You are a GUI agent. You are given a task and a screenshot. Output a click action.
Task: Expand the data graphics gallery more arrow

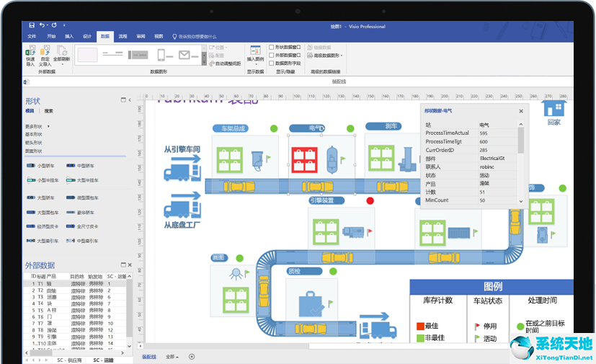tap(204, 63)
